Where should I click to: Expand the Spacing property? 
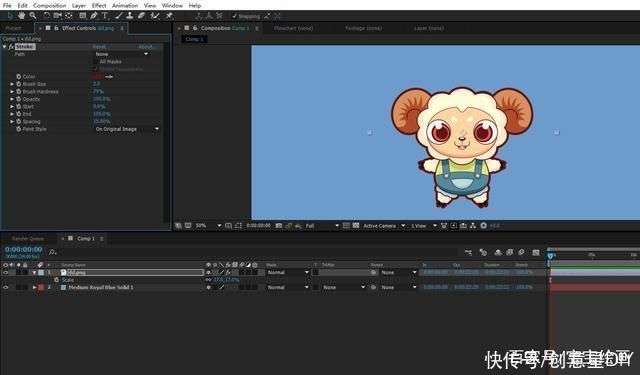point(12,122)
